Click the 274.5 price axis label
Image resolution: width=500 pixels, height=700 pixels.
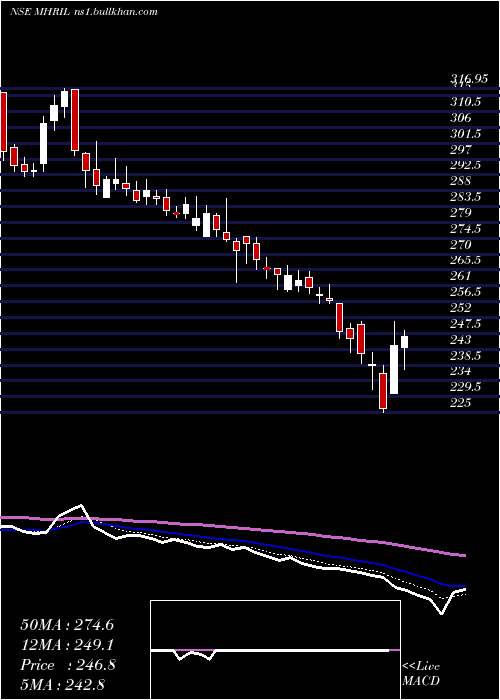[x=465, y=229]
